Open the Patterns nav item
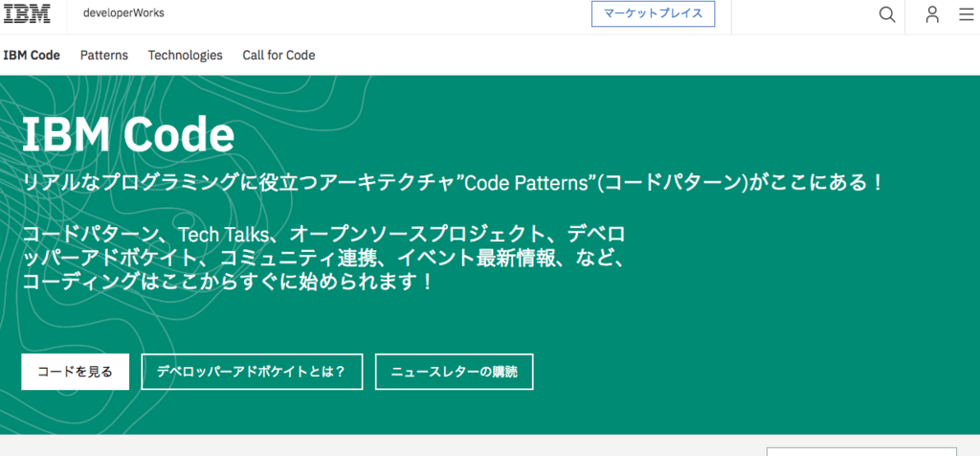The width and height of the screenshot is (980, 456). point(104,55)
